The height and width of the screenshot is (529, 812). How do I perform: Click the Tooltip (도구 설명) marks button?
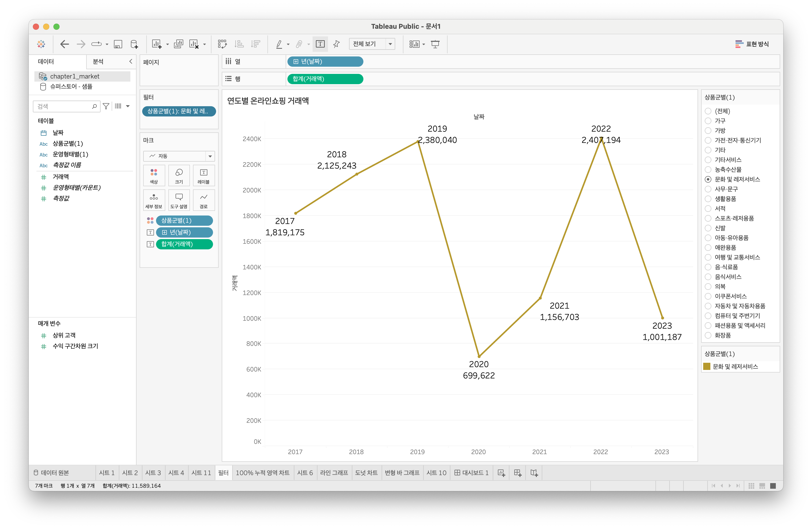[x=179, y=200]
